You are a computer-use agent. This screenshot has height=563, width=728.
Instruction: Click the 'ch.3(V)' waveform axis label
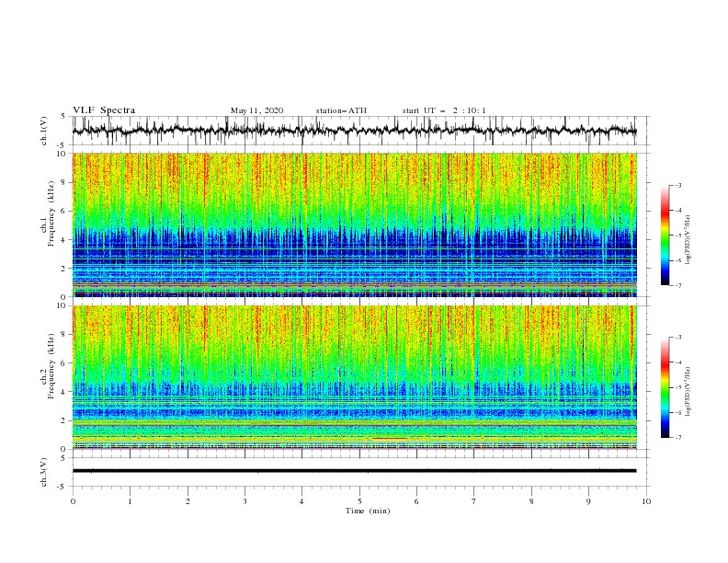pos(44,472)
